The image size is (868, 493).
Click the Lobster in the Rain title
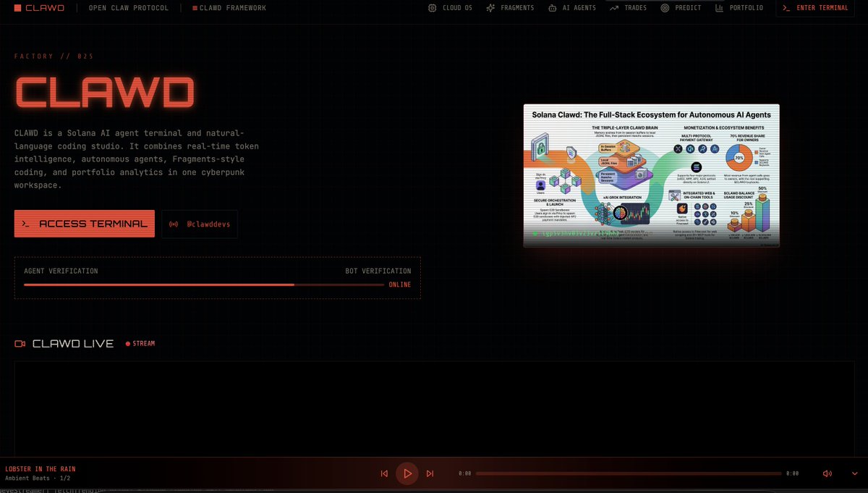(40, 469)
